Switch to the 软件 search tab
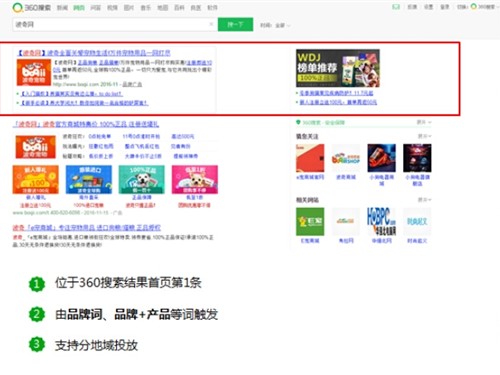Image resolution: width=500 pixels, height=375 pixels. (212, 8)
